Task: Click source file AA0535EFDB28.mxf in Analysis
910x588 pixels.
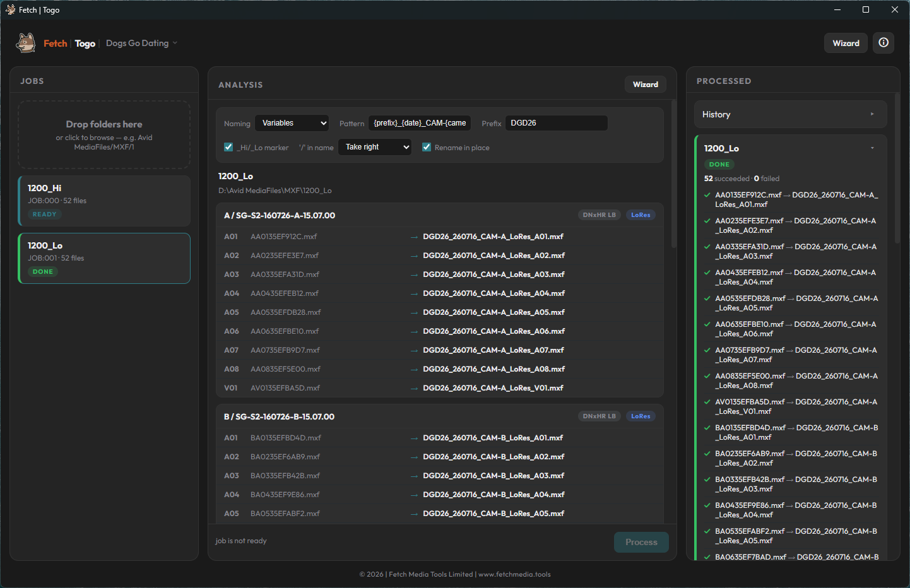Action: (x=285, y=312)
